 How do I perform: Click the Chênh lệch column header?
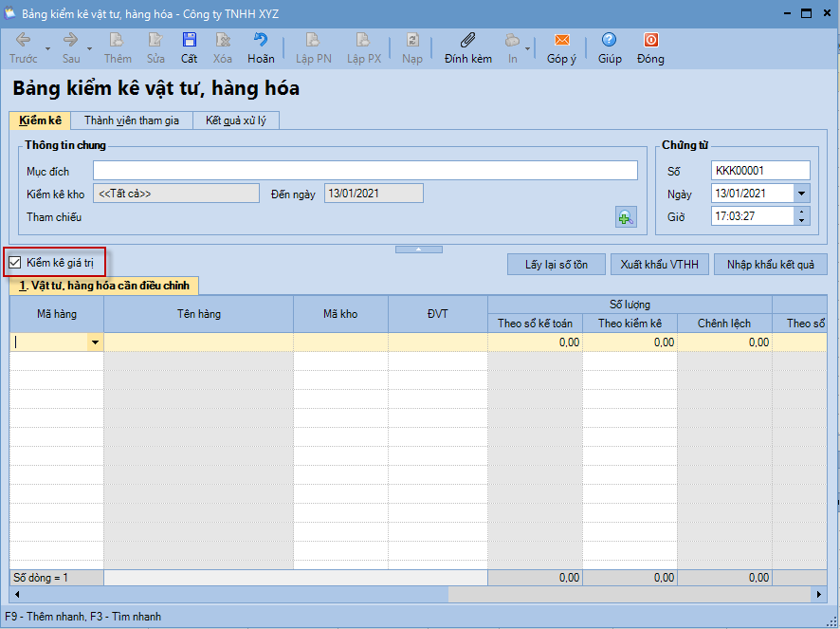tap(724, 324)
